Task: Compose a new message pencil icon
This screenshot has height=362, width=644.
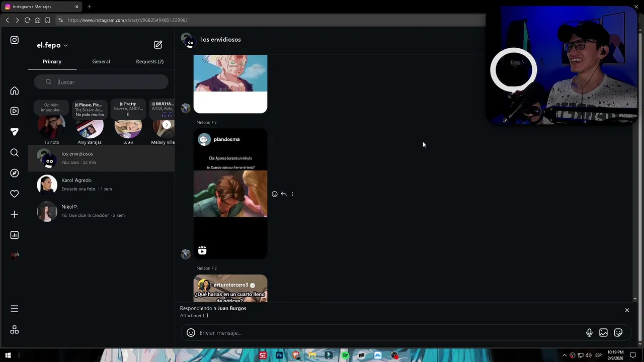Action: tap(158, 45)
